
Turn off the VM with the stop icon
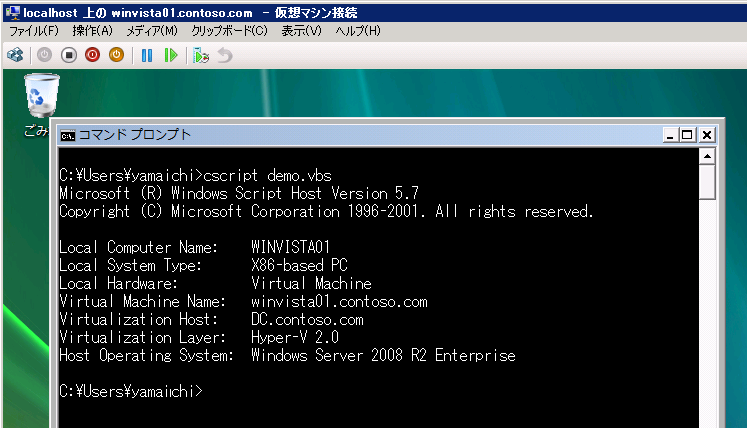[x=69, y=55]
